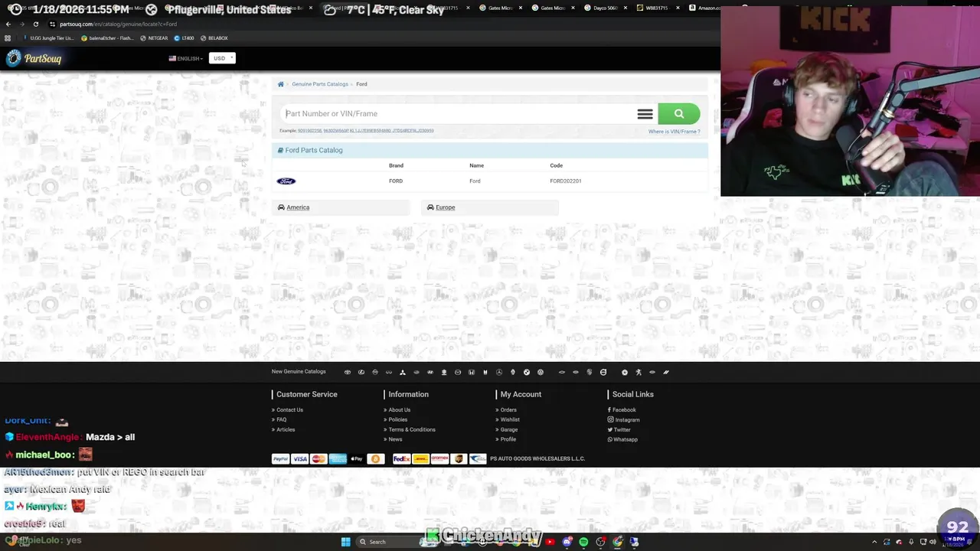The width and height of the screenshot is (980, 551).
Task: Open the NETGEAR bookmark
Action: pos(154,38)
